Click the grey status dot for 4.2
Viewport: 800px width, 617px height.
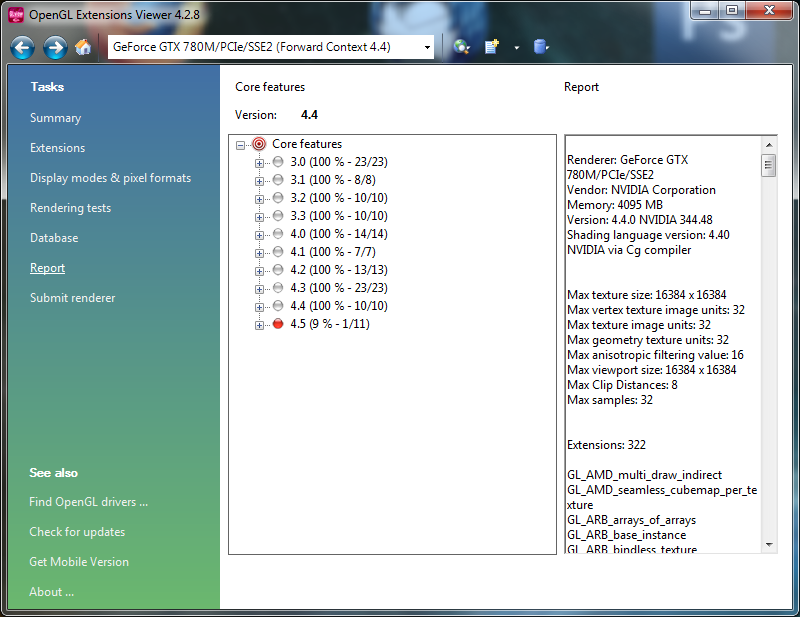tap(278, 269)
